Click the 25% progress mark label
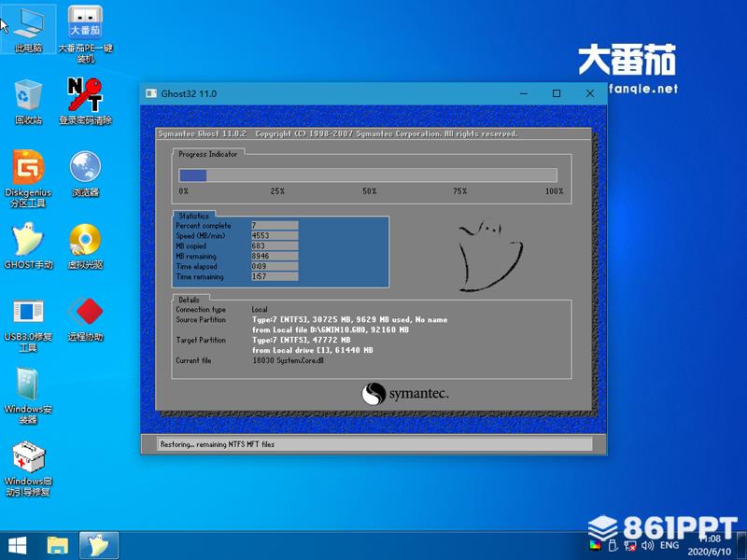Image resolution: width=747 pixels, height=560 pixels. coord(277,191)
